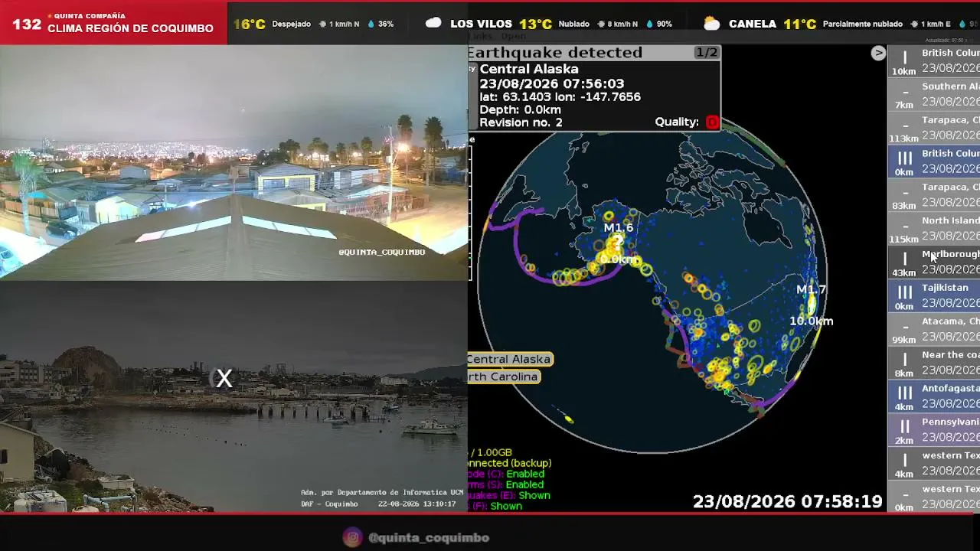The width and height of the screenshot is (980, 551).
Task: Click the harbor camera timestamp 22-08-2026 13:10:17
Action: pos(417,504)
